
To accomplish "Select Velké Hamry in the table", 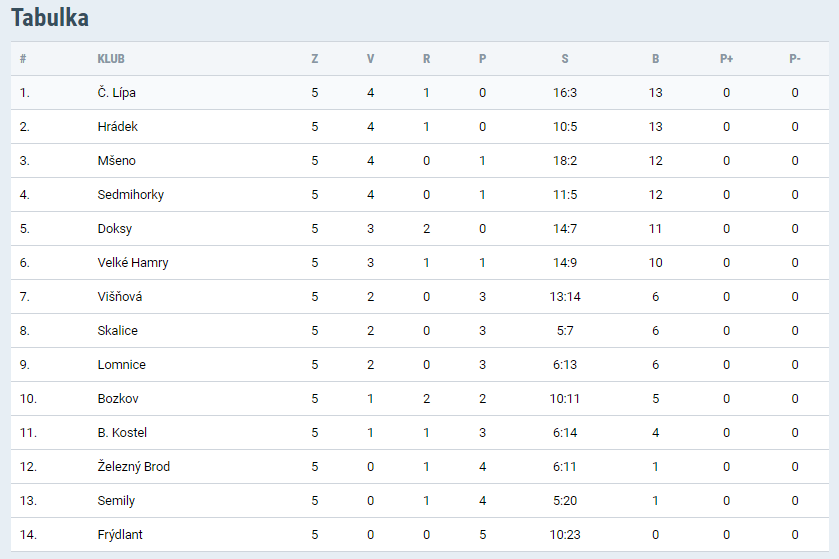I will (x=132, y=263).
